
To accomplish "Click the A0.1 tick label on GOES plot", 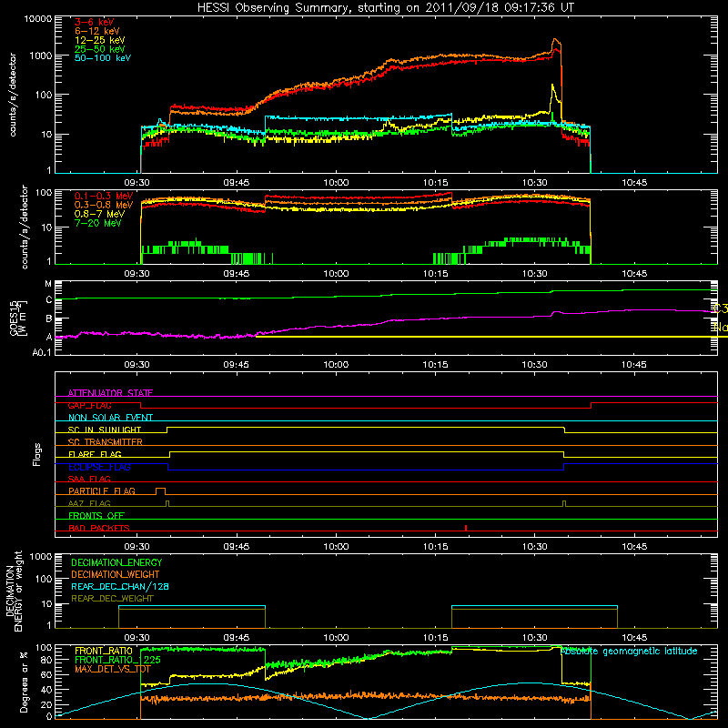I will coord(42,353).
